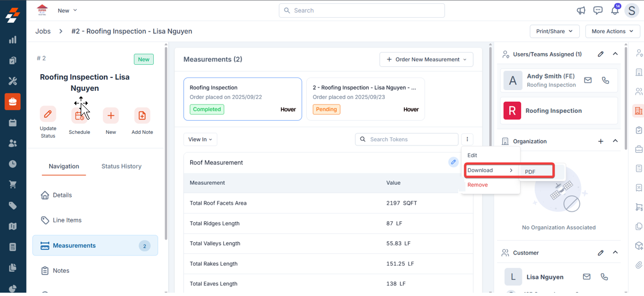644x296 pixels.
Task: Open the shopping cart sidebar icon
Action: pyautogui.click(x=12, y=185)
